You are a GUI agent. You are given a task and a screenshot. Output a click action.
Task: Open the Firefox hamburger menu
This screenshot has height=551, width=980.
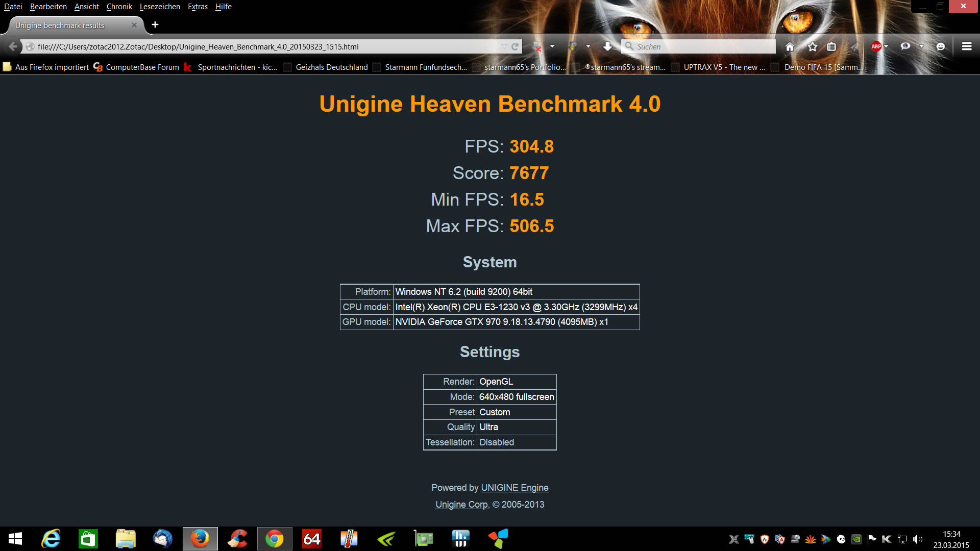pyautogui.click(x=966, y=46)
